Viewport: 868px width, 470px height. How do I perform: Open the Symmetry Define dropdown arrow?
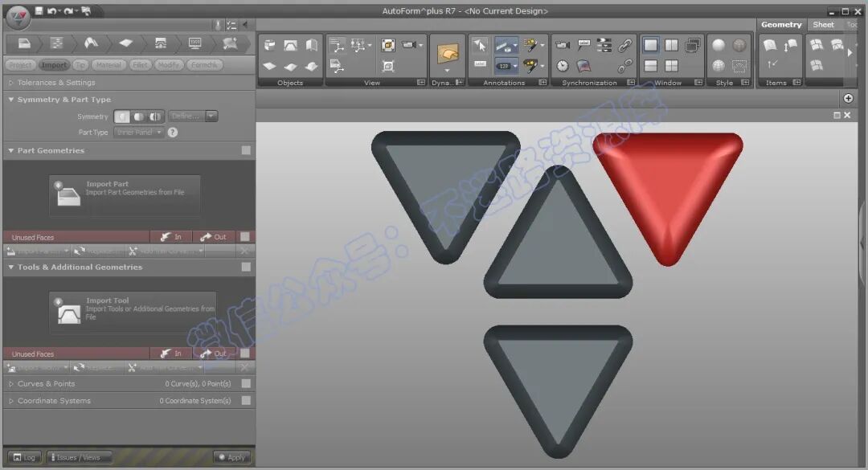click(211, 116)
